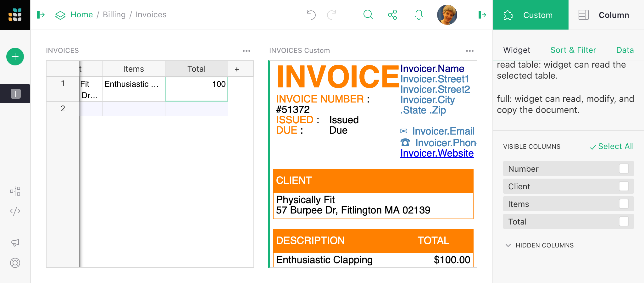Screen dimensions: 644x283
Task: Open search with the magnifying glass icon
Action: tap(368, 14)
